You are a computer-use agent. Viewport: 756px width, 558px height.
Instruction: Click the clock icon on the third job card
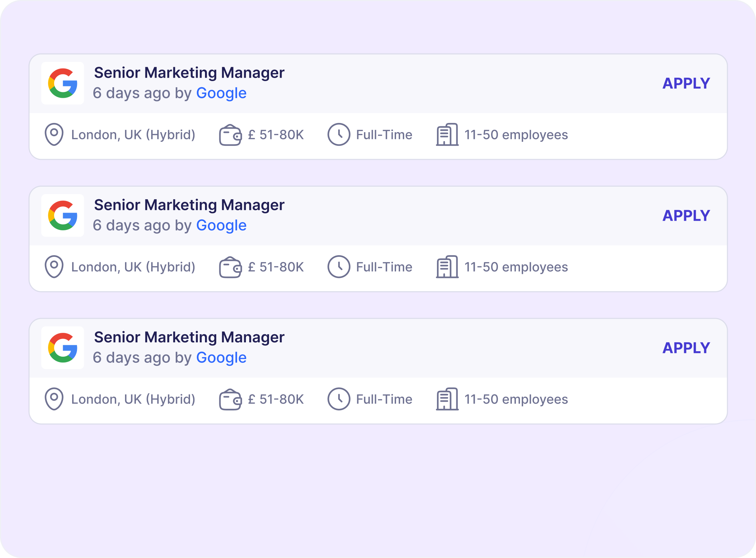pyautogui.click(x=339, y=399)
